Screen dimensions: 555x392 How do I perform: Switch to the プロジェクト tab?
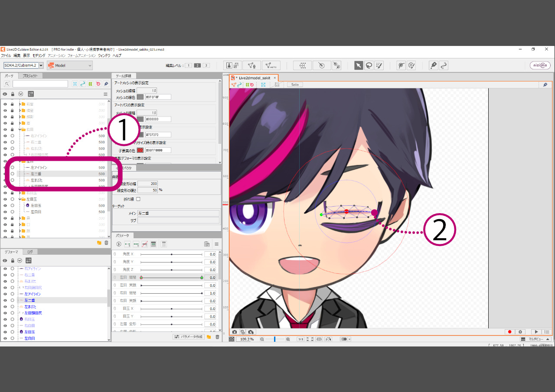pos(30,76)
